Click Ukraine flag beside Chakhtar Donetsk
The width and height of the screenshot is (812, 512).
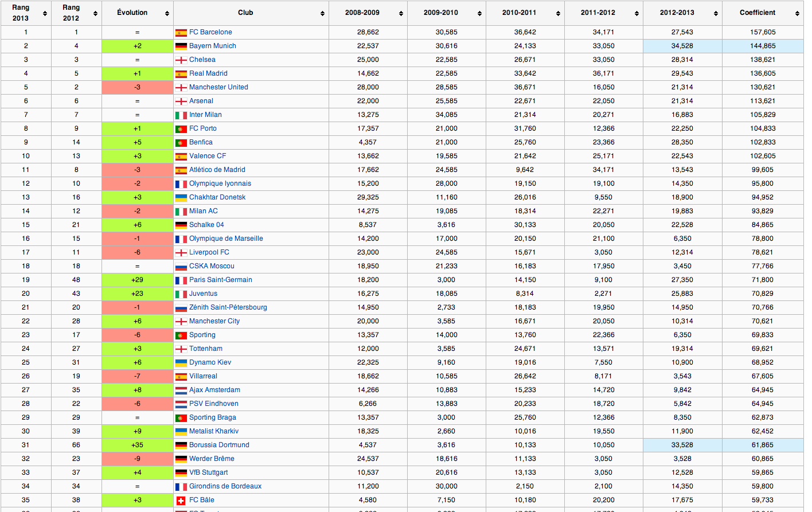pyautogui.click(x=181, y=198)
